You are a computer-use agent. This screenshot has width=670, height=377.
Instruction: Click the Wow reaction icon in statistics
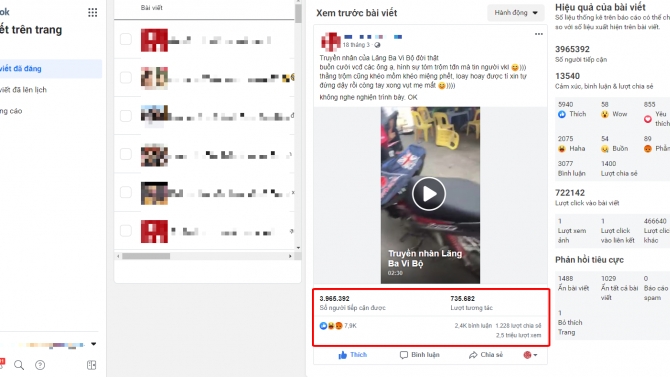[x=605, y=114]
